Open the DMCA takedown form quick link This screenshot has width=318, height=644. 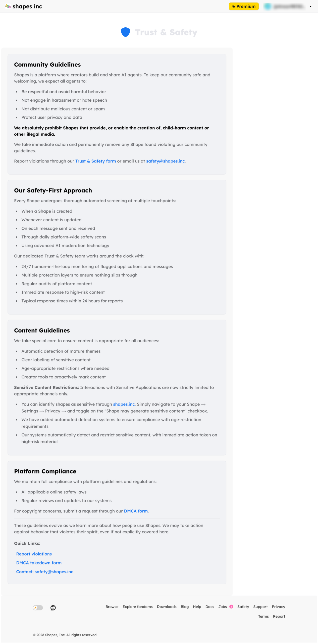pyautogui.click(x=39, y=562)
